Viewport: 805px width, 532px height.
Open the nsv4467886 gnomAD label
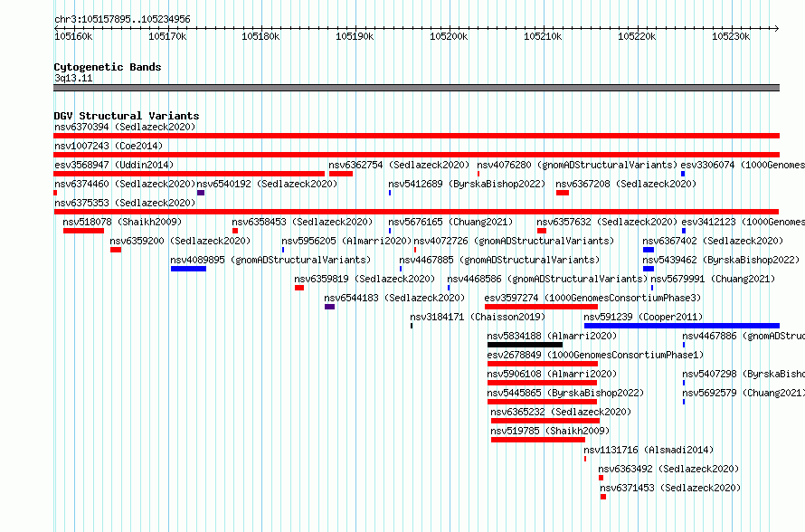tap(743, 336)
